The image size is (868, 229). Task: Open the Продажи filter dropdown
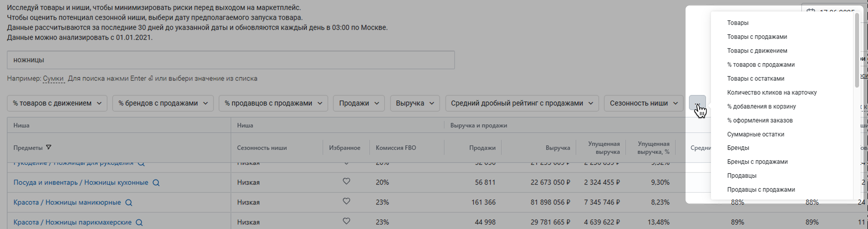359,103
